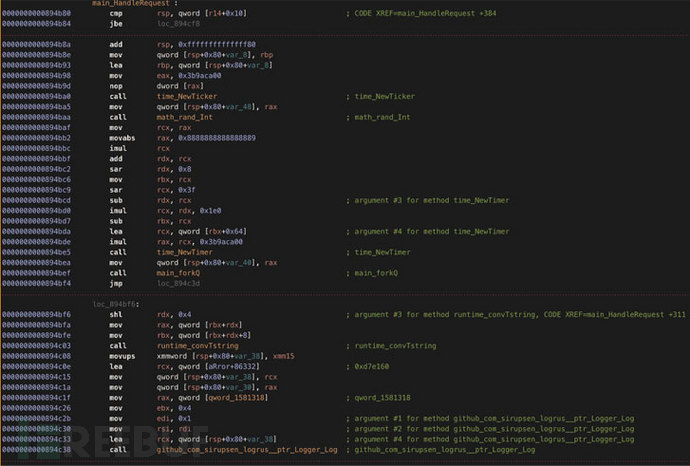Image resolution: width=690 pixels, height=466 pixels.
Task: Follow the loc_894cf8 jump target operand
Action: (174, 20)
